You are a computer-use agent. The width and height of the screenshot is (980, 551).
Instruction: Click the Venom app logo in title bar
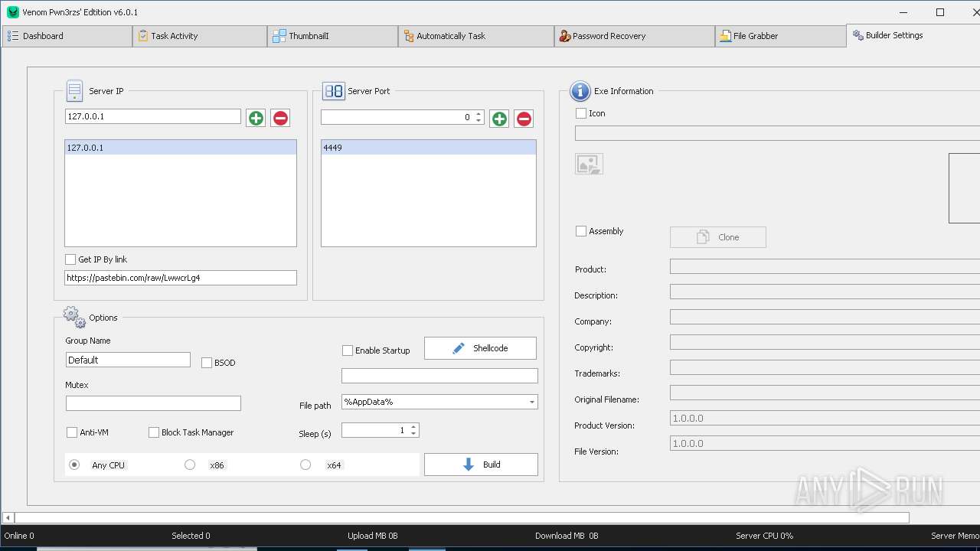pyautogui.click(x=12, y=12)
